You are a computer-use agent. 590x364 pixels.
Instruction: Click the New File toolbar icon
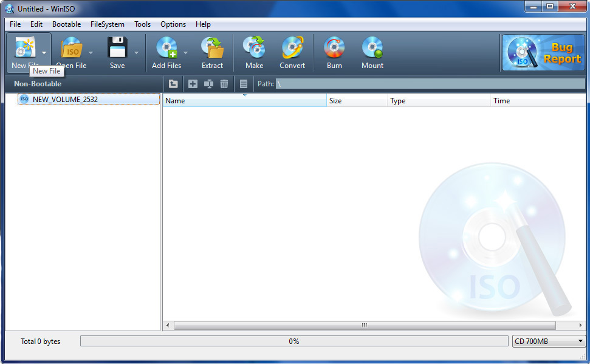(x=25, y=48)
